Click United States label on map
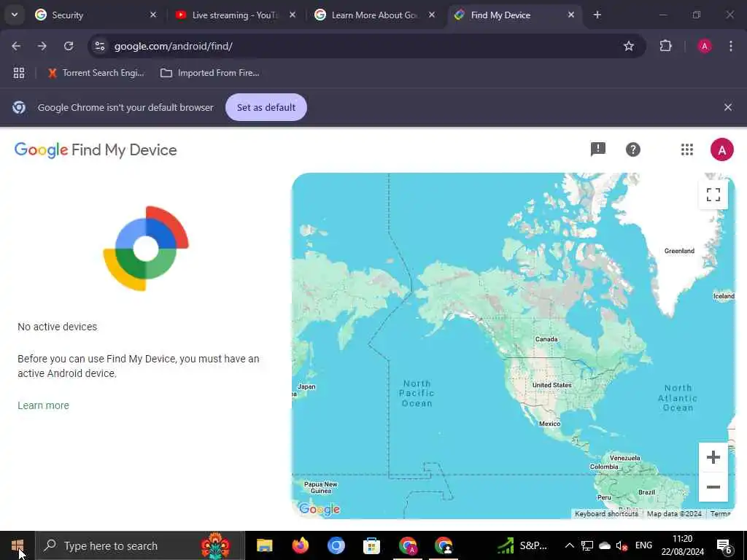This screenshot has height=560, width=747. click(x=551, y=385)
